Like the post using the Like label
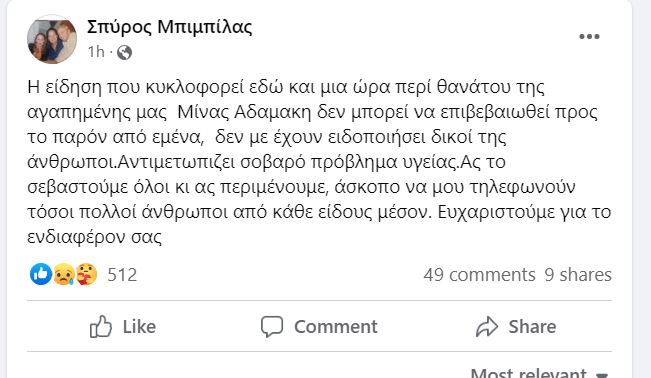This screenshot has width=651, height=378. tap(139, 326)
